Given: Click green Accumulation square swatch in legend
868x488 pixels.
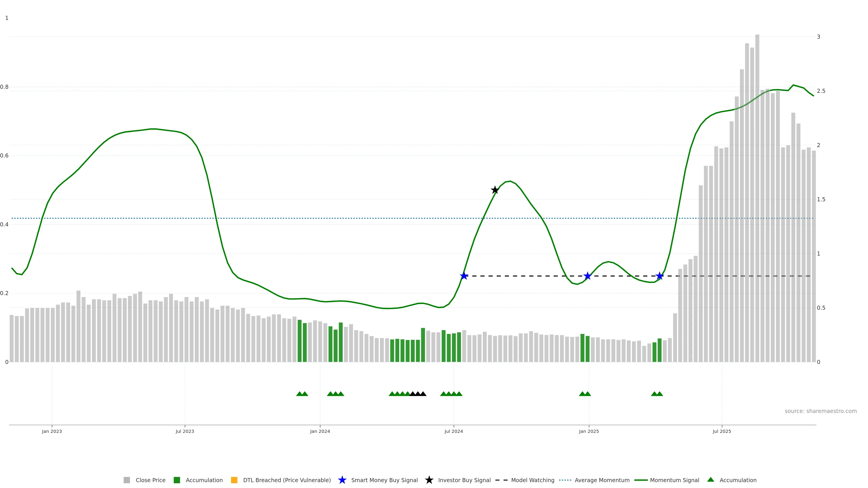Looking at the screenshot, I should coord(177,480).
